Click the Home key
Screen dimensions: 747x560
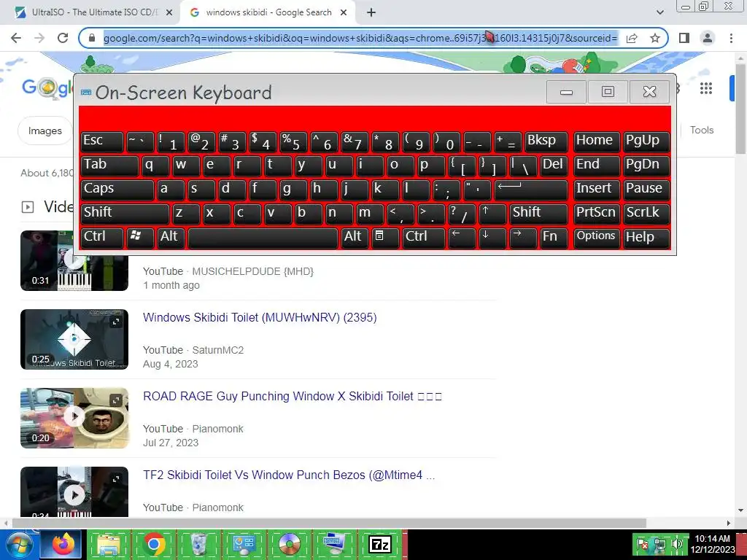[x=597, y=141]
